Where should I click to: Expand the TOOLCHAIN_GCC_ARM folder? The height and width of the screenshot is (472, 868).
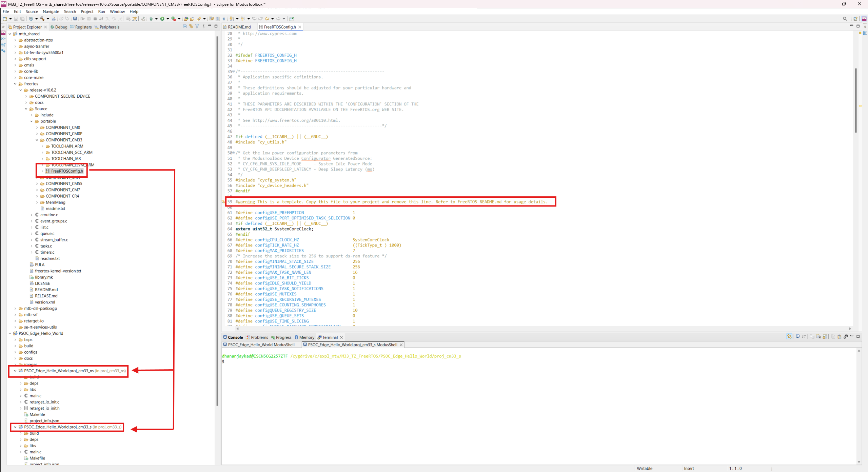[x=42, y=153]
